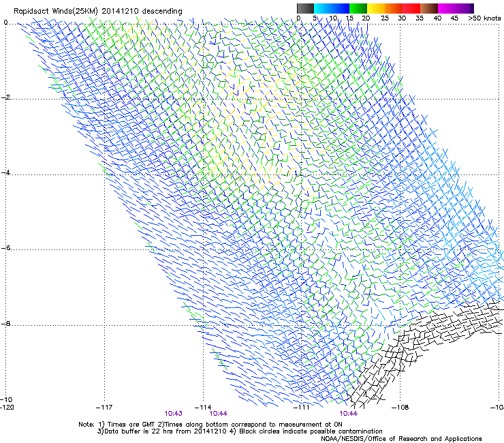
Task: Click the magenta 40-45 knots legend segment
Action: [x=447, y=8]
